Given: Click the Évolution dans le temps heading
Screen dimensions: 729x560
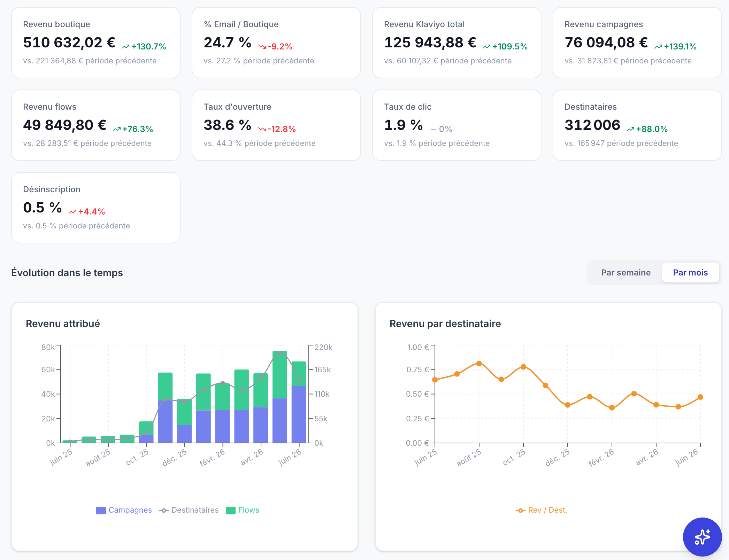Looking at the screenshot, I should [x=67, y=273].
